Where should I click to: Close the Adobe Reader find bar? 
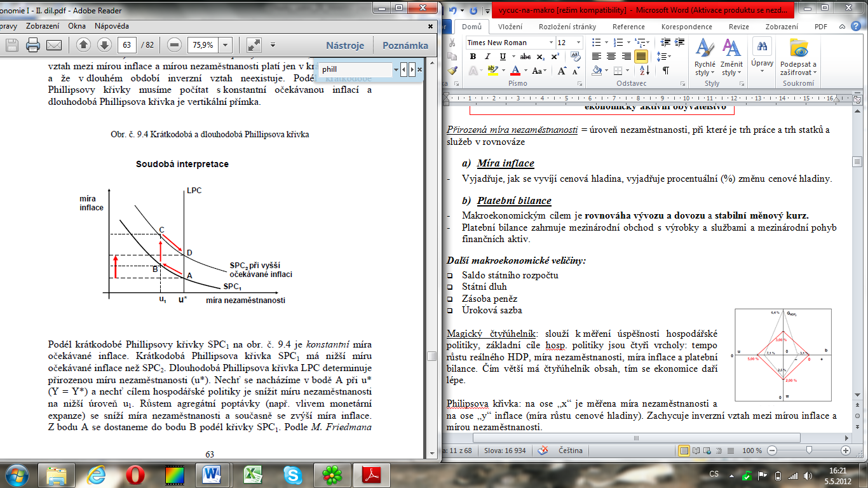click(x=419, y=69)
